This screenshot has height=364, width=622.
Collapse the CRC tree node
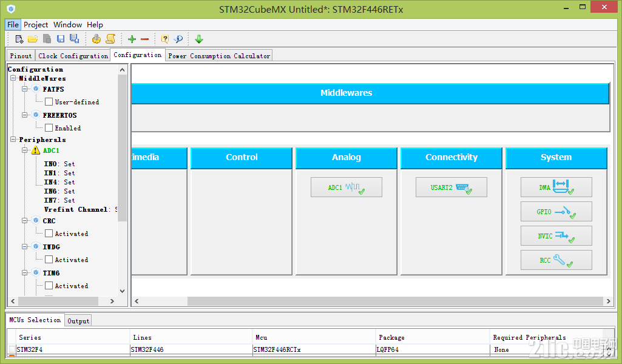point(25,220)
